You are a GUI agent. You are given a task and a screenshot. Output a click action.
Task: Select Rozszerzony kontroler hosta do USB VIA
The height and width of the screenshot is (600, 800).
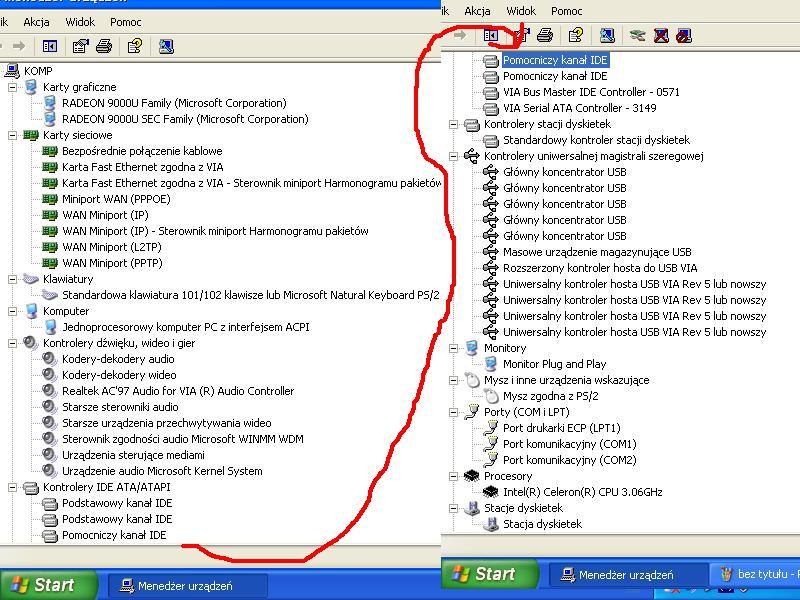point(600,268)
